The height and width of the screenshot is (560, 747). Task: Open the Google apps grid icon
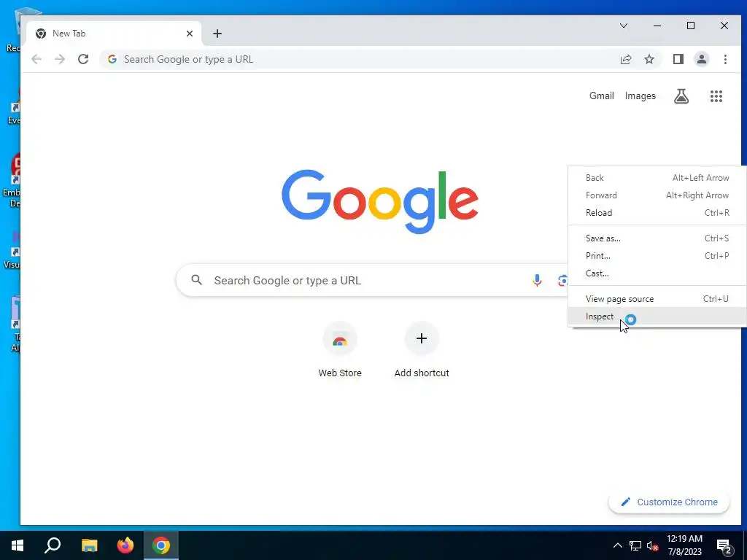click(716, 96)
